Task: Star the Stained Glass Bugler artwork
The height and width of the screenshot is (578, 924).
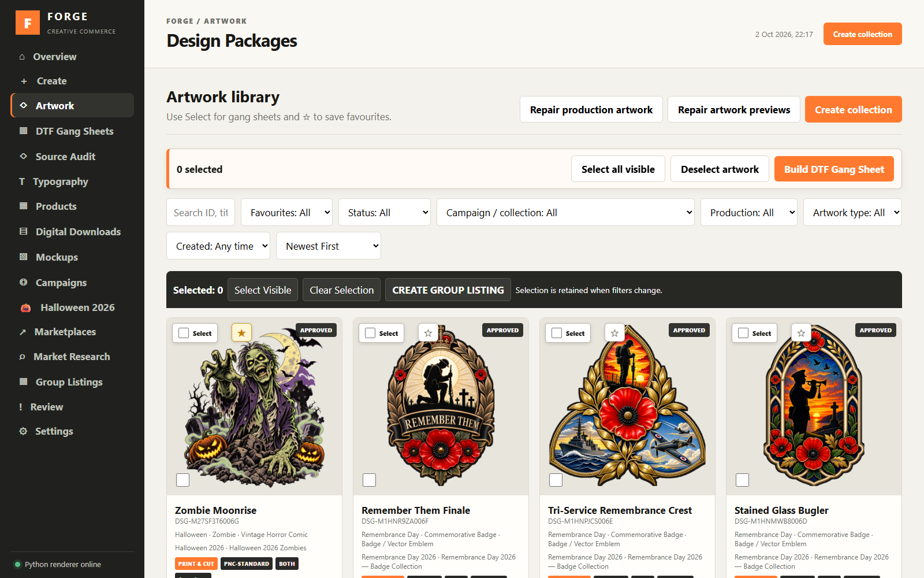Action: point(801,333)
